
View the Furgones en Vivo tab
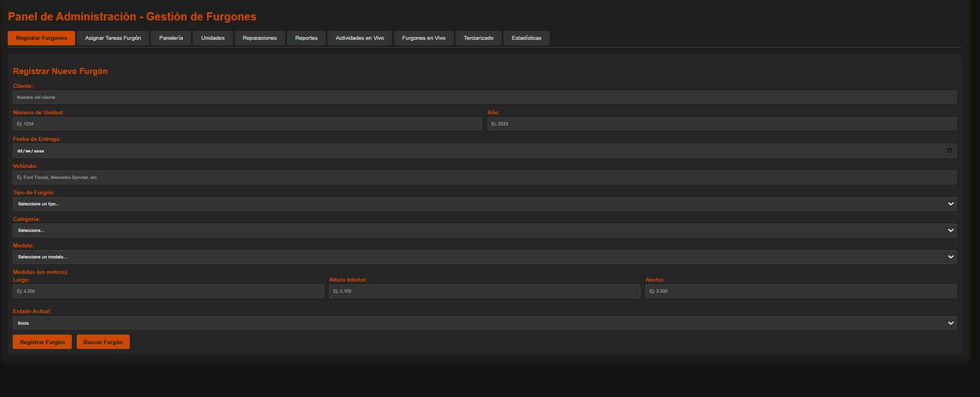pos(423,38)
